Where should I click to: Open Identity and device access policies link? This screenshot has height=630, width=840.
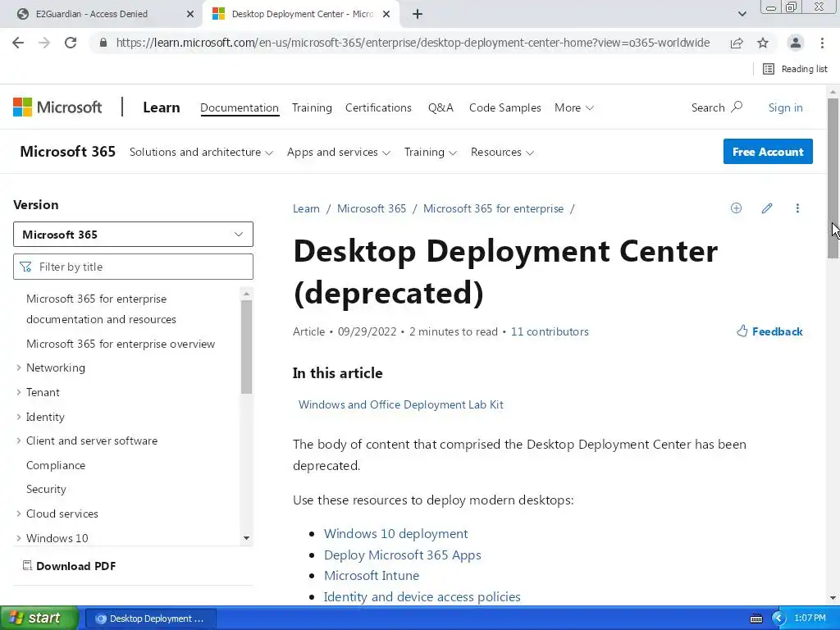pos(422,596)
